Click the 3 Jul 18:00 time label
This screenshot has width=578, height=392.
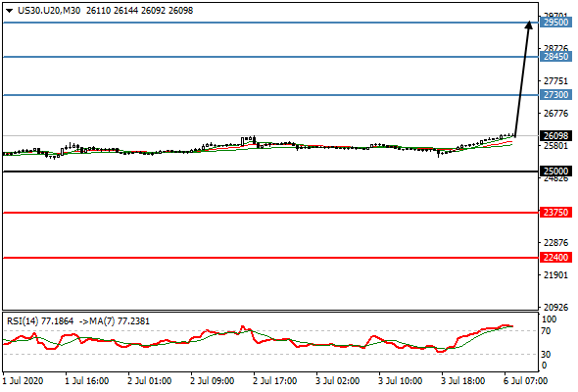pyautogui.click(x=462, y=381)
